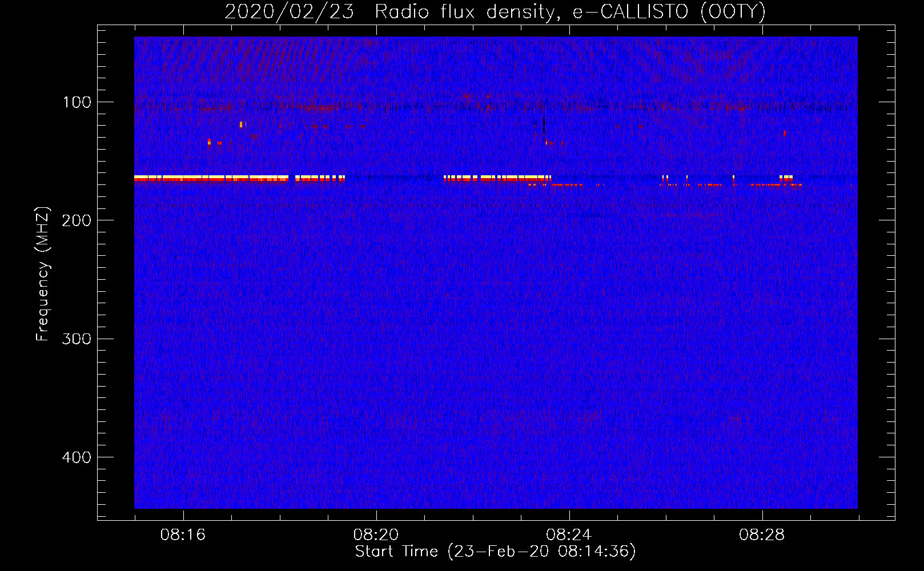Click the 08:16 time tick label
The width and height of the screenshot is (924, 571).
(x=183, y=535)
